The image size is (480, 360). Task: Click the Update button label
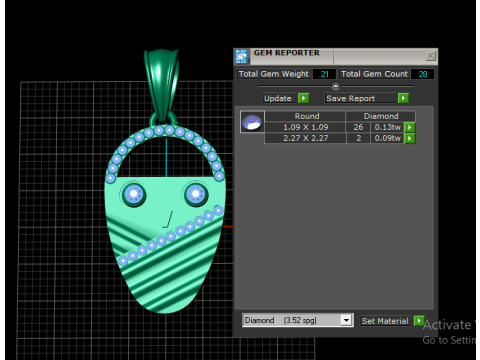click(278, 98)
